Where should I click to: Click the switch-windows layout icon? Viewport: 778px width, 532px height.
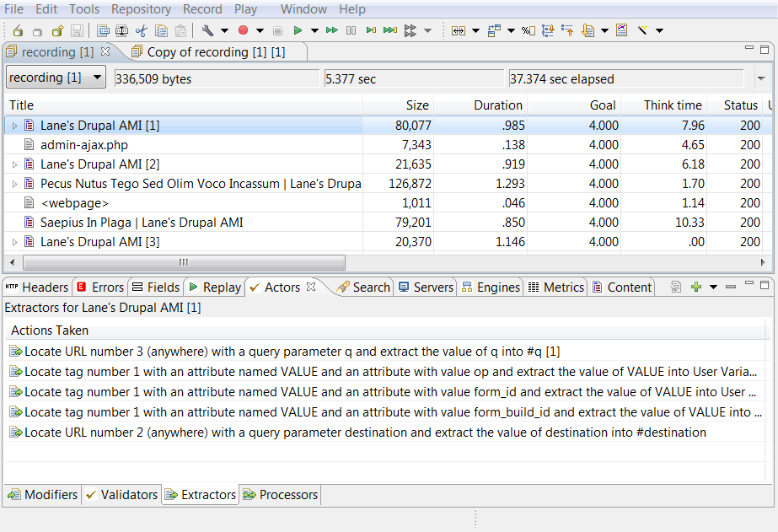click(x=494, y=30)
